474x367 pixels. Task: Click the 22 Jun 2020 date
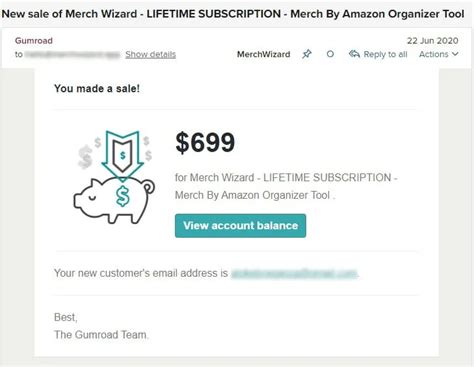pyautogui.click(x=432, y=41)
